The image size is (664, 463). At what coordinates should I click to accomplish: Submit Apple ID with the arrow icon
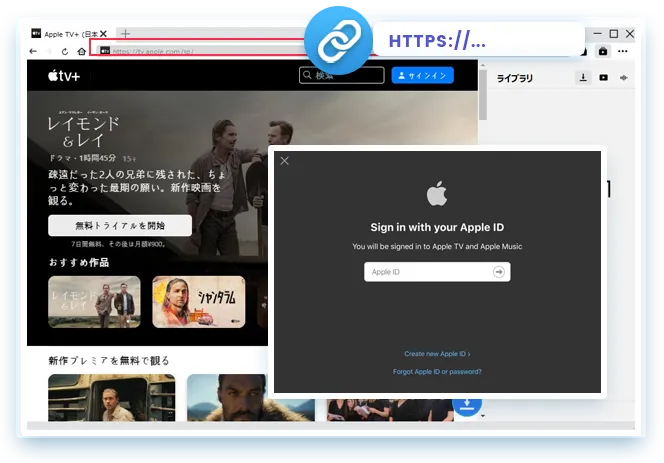pos(499,272)
